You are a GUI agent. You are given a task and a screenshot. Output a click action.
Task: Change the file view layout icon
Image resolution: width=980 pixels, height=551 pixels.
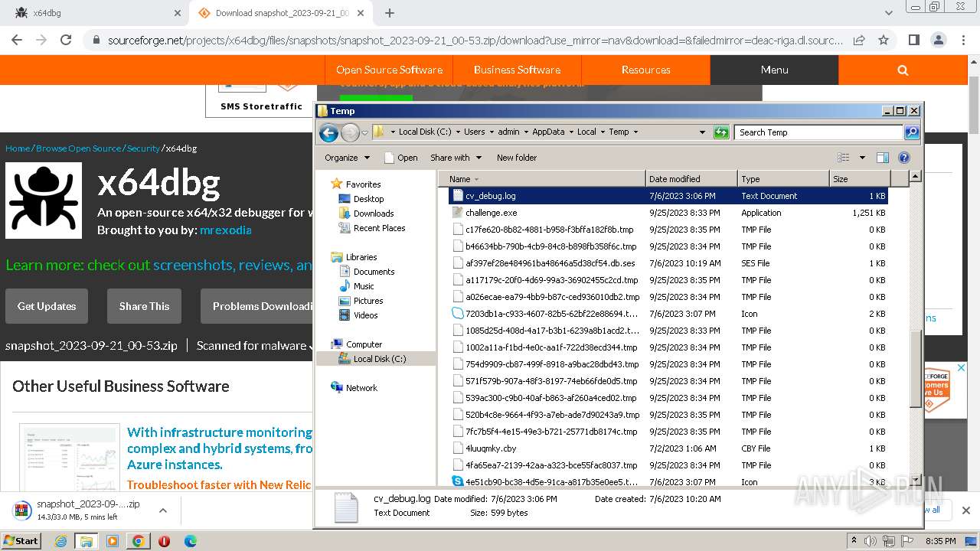[x=844, y=158]
